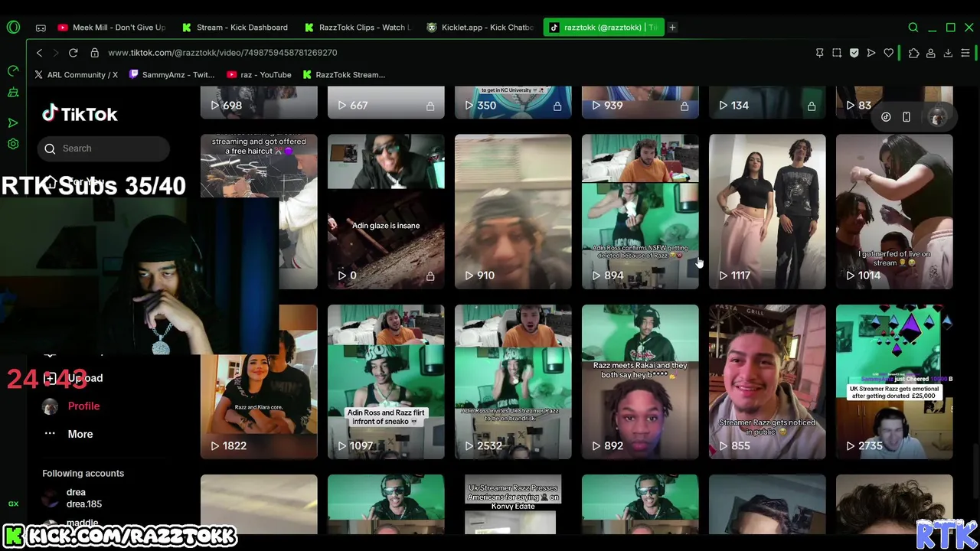Viewport: 980px width, 551px height.
Task: Open following account drea.185
Action: (x=84, y=498)
